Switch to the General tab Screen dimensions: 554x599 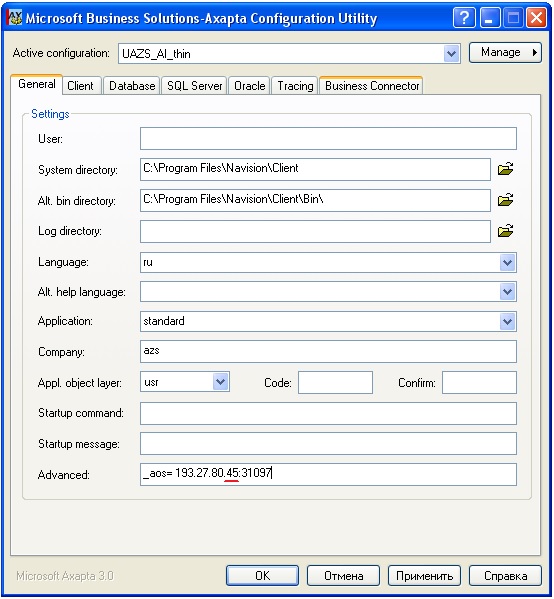coord(37,84)
